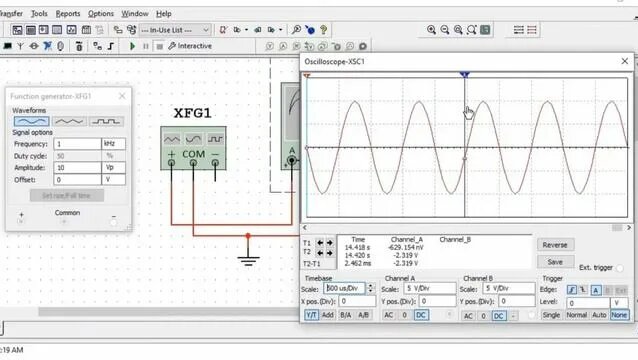Set Channel A coupling to DC
The image size is (638, 360).
[x=421, y=315]
